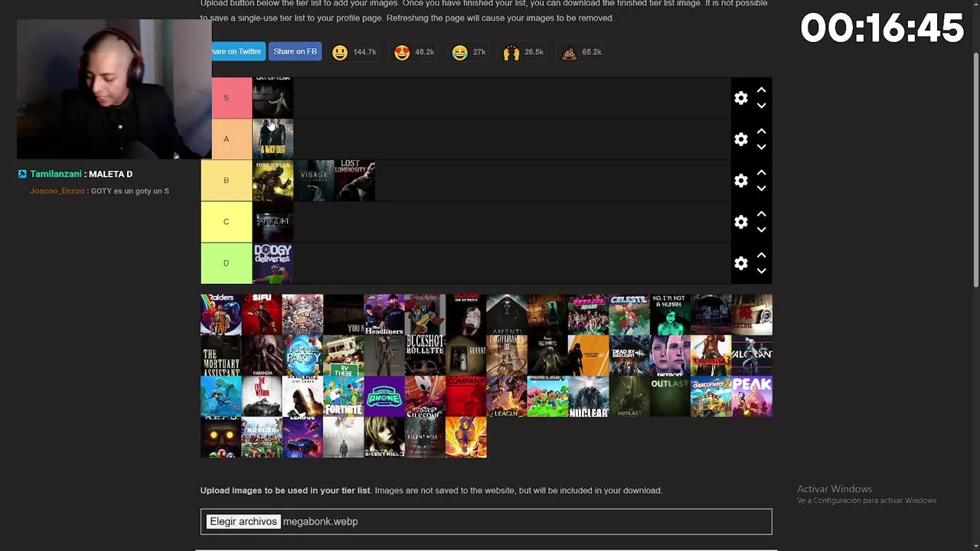
Task: Pick the Valorant thumbnail
Action: [752, 356]
